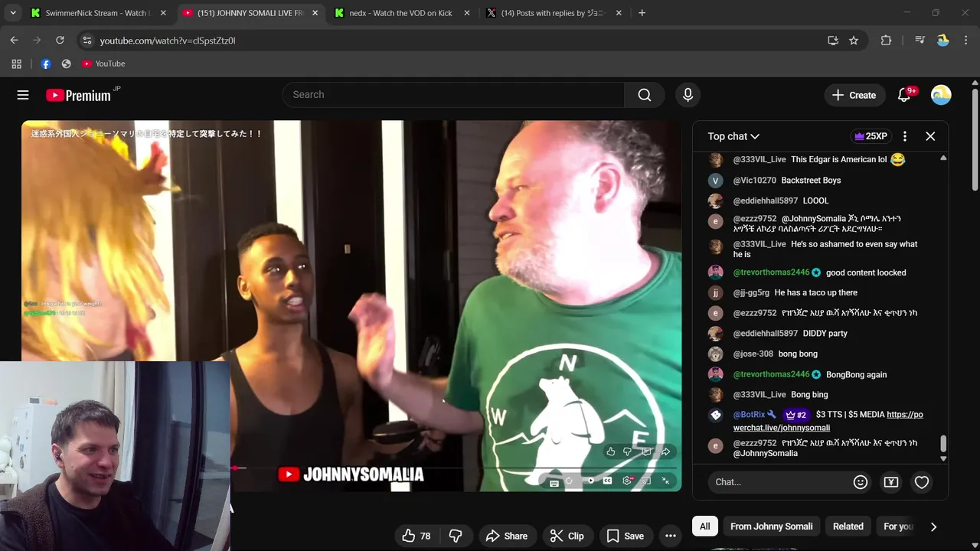This screenshot has height=551, width=980.
Task: Bookmark this page with the star
Action: (x=854, y=41)
